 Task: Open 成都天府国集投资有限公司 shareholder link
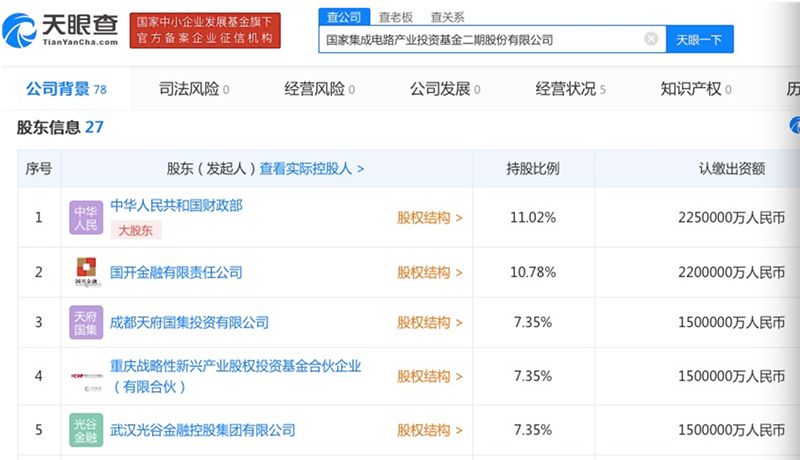pyautogui.click(x=189, y=322)
